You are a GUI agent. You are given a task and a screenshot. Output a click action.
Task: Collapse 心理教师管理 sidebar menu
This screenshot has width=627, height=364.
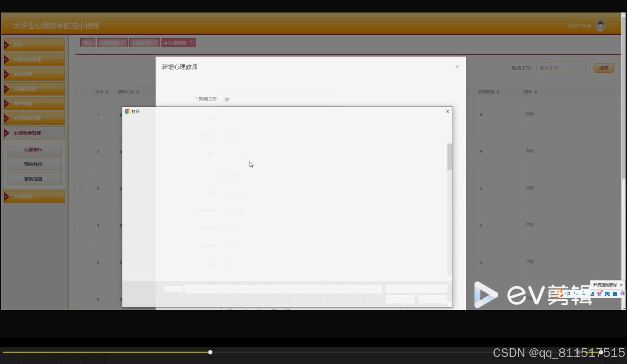pos(34,133)
